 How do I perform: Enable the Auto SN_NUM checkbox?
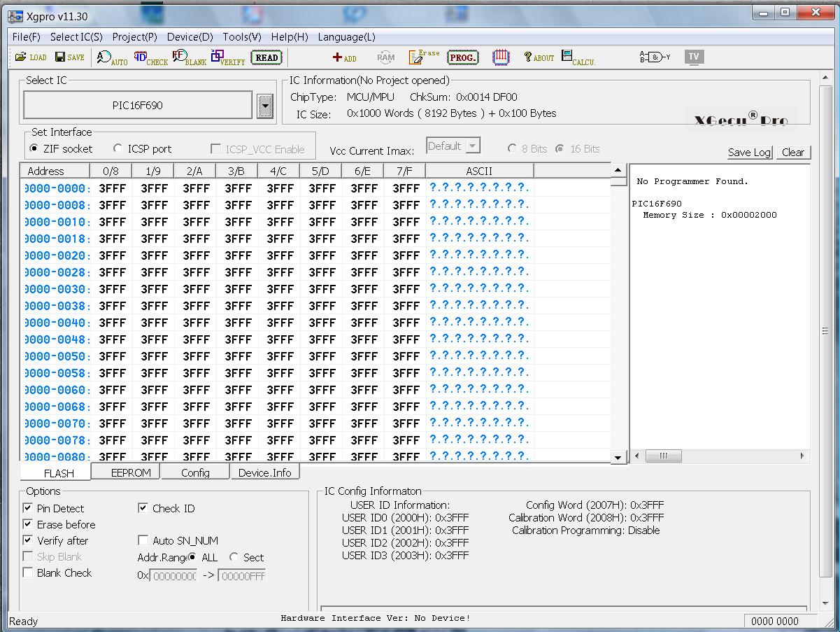tap(143, 540)
